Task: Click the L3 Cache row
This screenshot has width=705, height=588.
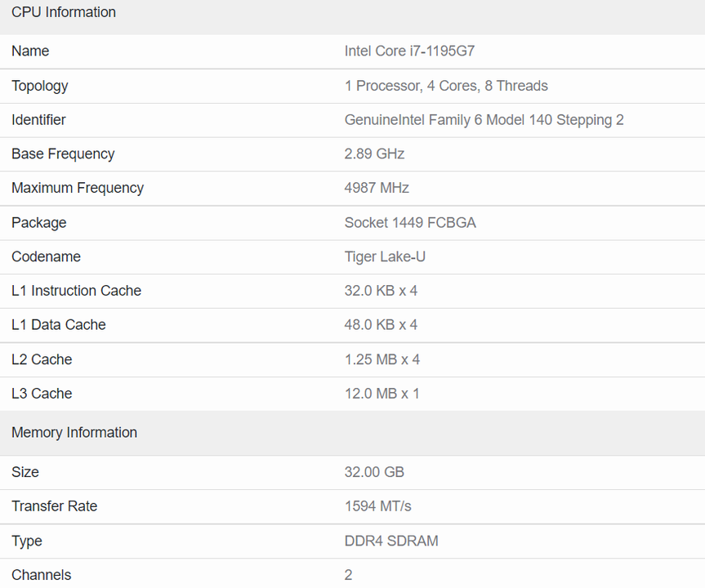Action: 42,394
